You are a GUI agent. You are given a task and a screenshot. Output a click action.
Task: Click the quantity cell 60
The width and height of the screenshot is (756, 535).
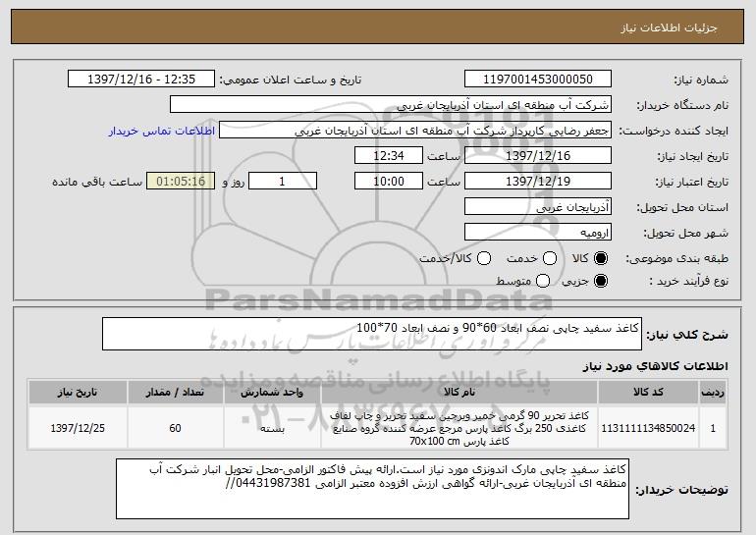pyautogui.click(x=176, y=428)
